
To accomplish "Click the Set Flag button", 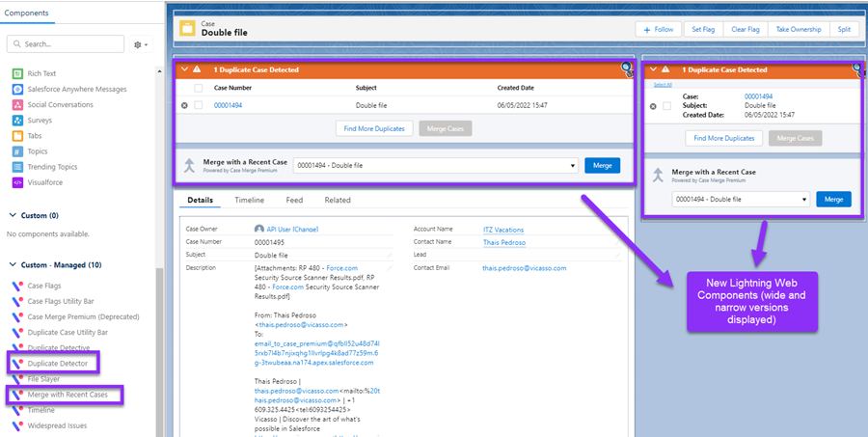I will [x=703, y=29].
